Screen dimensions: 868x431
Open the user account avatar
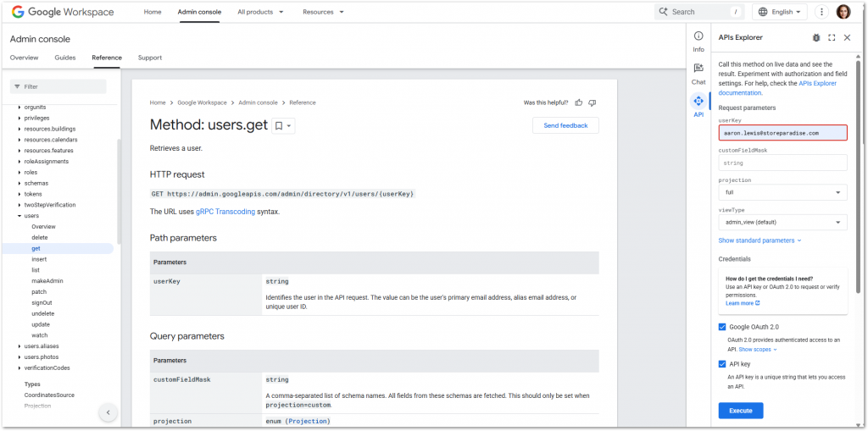click(843, 12)
